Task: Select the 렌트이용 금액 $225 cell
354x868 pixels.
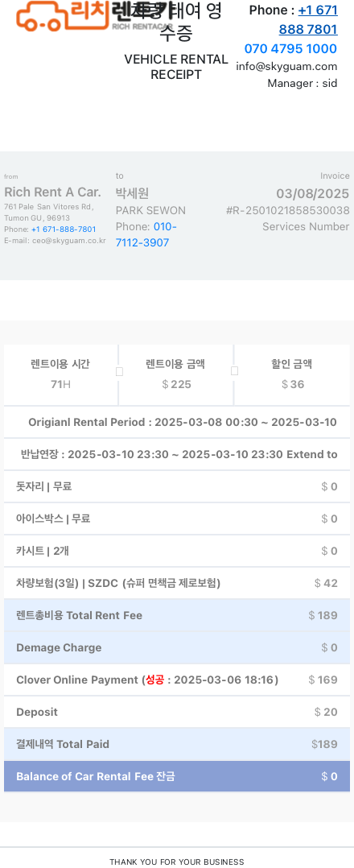Action: [x=176, y=374]
